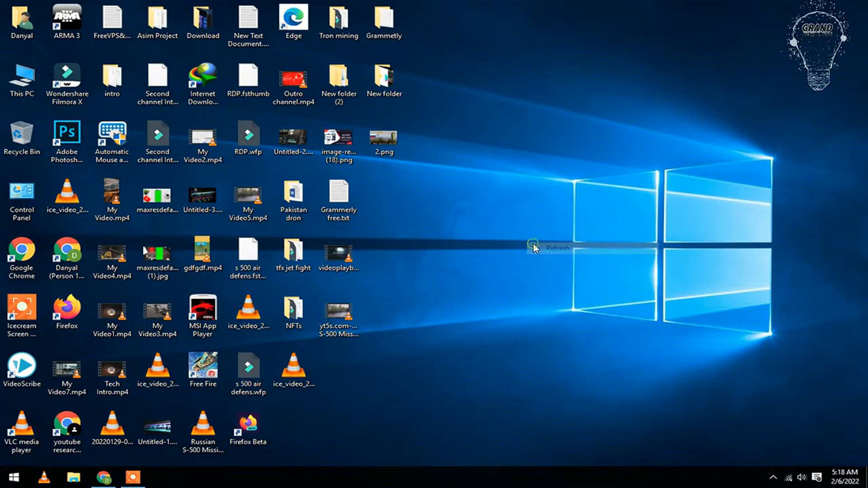Launch Google Chrome from desktop
The height and width of the screenshot is (488, 868).
point(22,258)
